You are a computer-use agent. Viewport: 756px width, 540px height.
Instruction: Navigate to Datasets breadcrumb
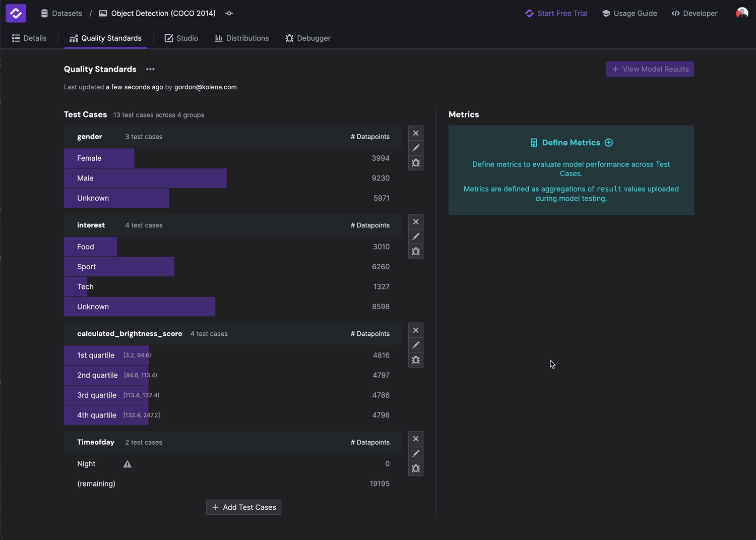pyautogui.click(x=61, y=14)
